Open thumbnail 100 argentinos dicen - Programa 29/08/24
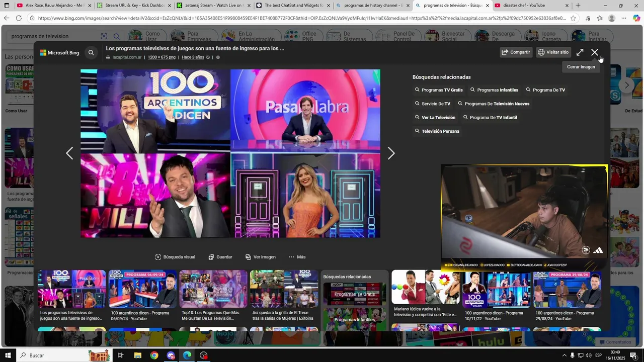Image resolution: width=644 pixels, height=362 pixels. 568,289
